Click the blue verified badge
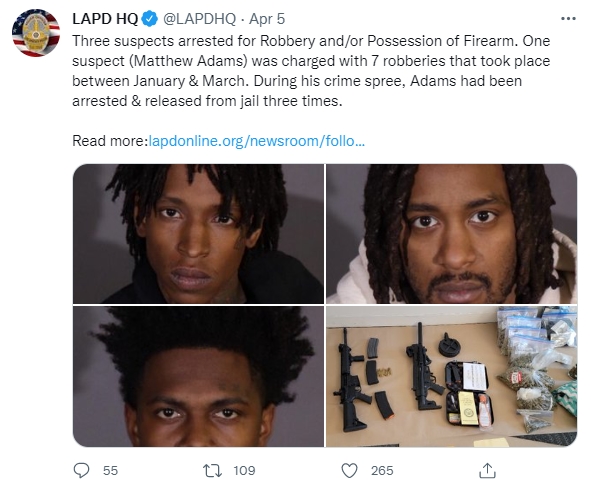The height and width of the screenshot is (486, 591). coord(150,19)
